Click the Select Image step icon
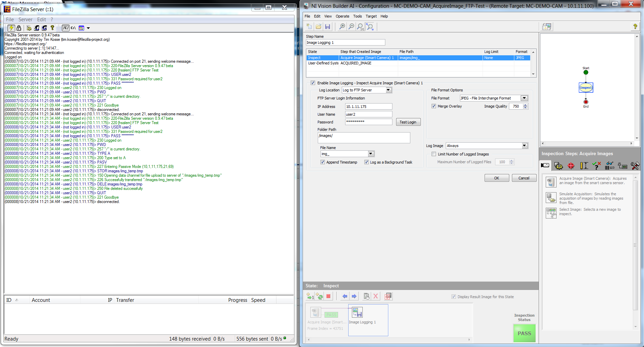 (551, 213)
